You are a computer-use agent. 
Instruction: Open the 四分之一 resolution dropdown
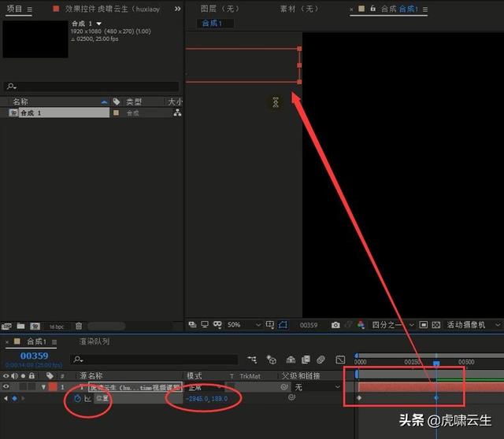coord(392,325)
